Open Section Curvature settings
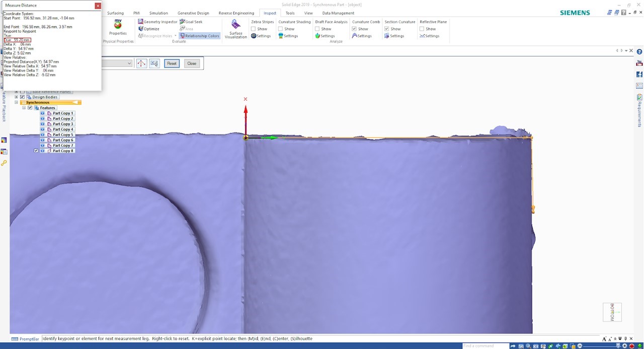 (394, 36)
